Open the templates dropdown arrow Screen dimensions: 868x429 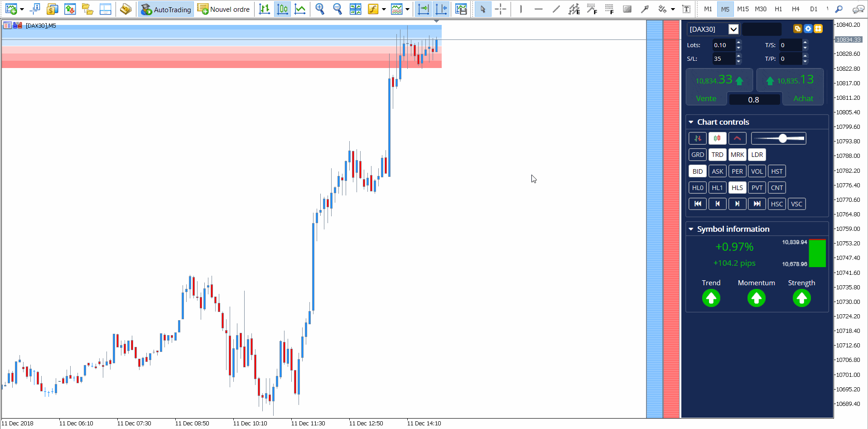pos(407,9)
